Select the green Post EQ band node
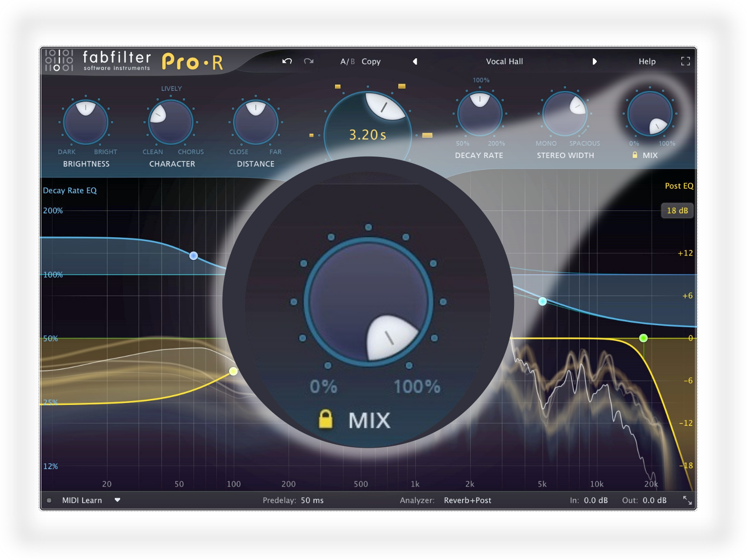 pyautogui.click(x=643, y=338)
